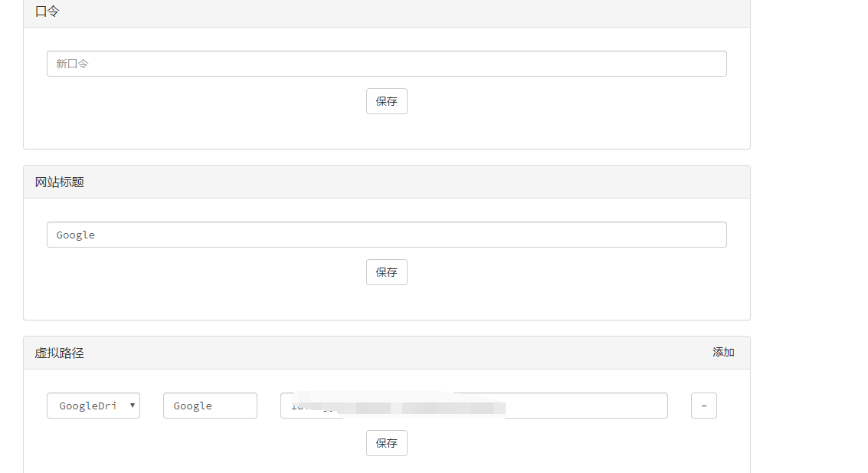Click the dropdown arrow beside GoogleDri
This screenshot has width=868, height=473.
click(133, 406)
